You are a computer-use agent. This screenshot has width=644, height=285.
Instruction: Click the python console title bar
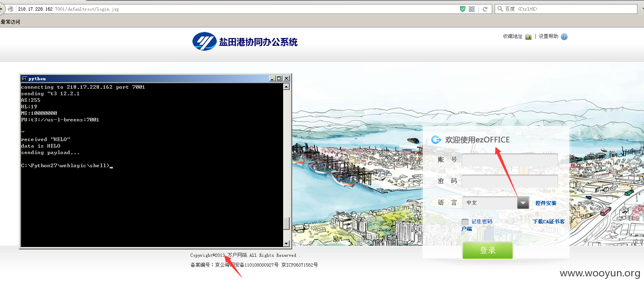pos(155,79)
